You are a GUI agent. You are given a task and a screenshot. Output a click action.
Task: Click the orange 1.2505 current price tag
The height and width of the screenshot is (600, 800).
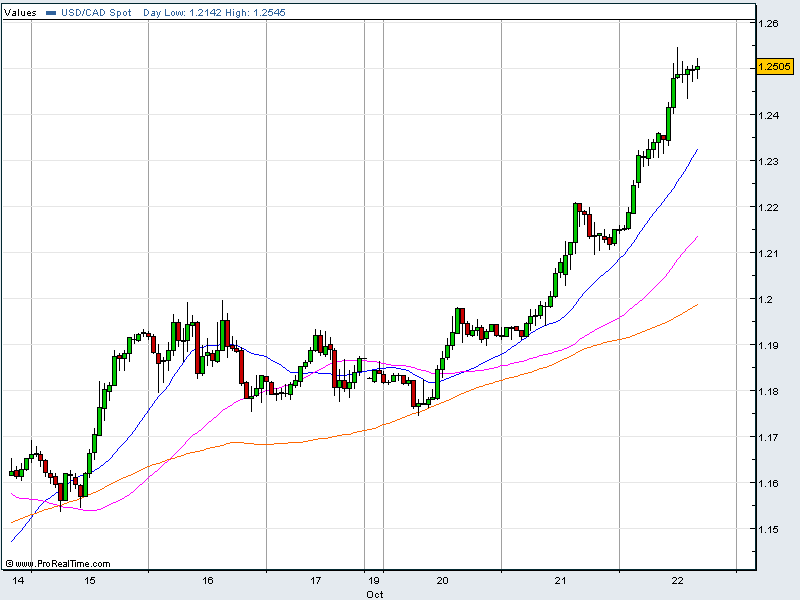click(x=774, y=67)
